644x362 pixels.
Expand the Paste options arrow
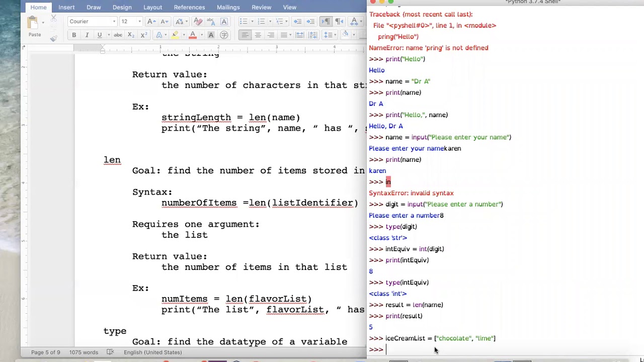tap(43, 23)
